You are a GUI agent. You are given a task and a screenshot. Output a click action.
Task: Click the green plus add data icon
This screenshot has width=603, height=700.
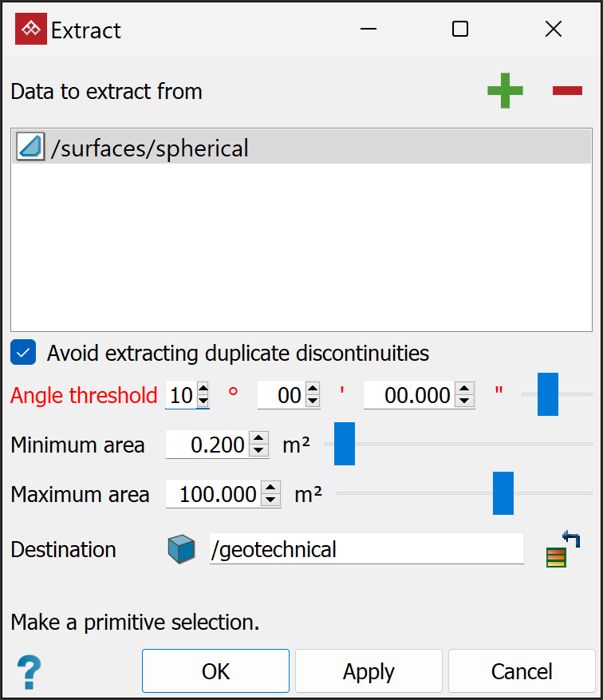[x=505, y=91]
